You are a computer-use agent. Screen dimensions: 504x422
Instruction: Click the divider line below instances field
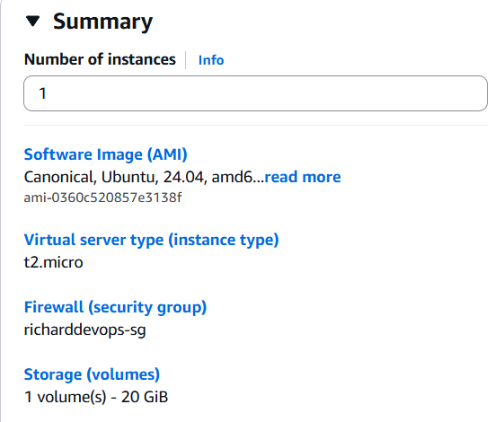click(255, 125)
